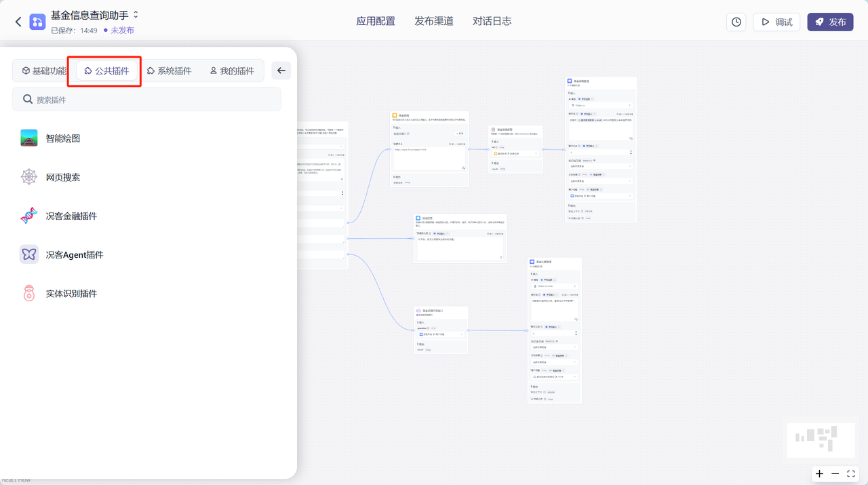
Task: Go to the 发布渠道 page
Action: pos(434,21)
